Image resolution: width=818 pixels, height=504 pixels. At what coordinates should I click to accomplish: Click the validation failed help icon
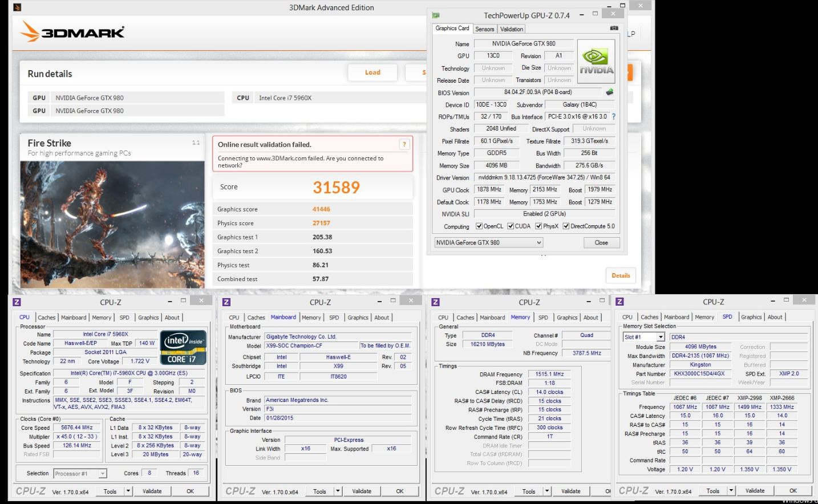click(404, 144)
